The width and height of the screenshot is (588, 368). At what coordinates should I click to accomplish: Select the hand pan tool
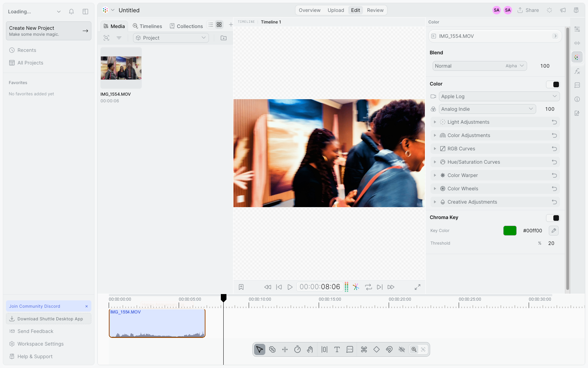point(310,349)
